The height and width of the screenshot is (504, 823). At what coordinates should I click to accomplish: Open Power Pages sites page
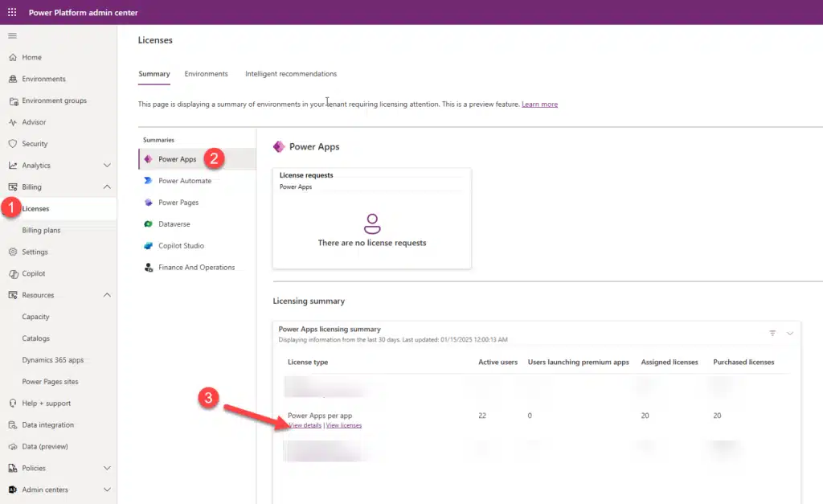58,382
